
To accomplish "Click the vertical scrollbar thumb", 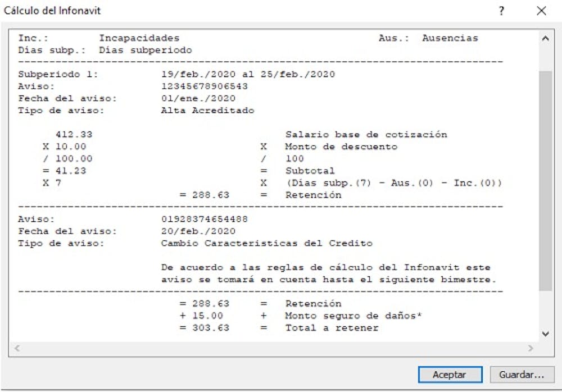I will pyautogui.click(x=545, y=181).
